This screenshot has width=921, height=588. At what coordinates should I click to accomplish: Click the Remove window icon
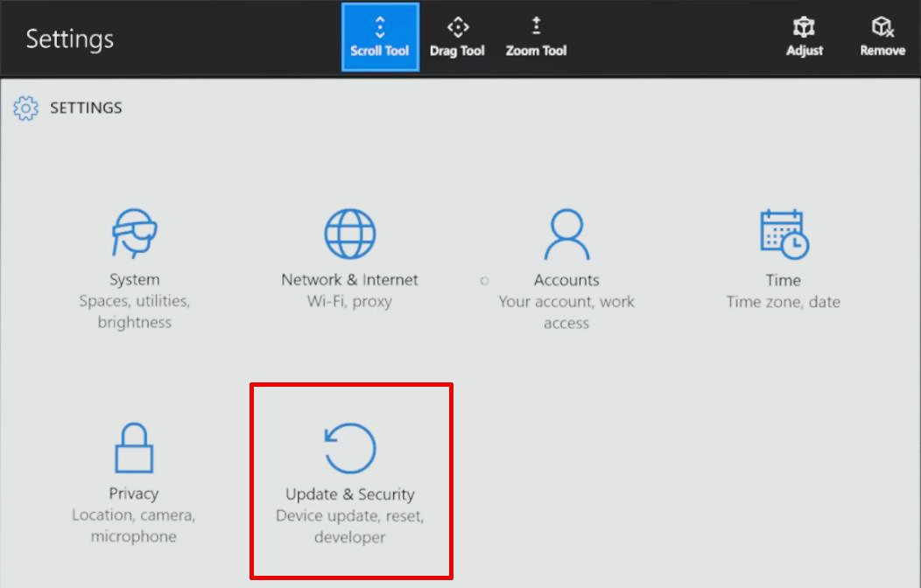(882, 27)
